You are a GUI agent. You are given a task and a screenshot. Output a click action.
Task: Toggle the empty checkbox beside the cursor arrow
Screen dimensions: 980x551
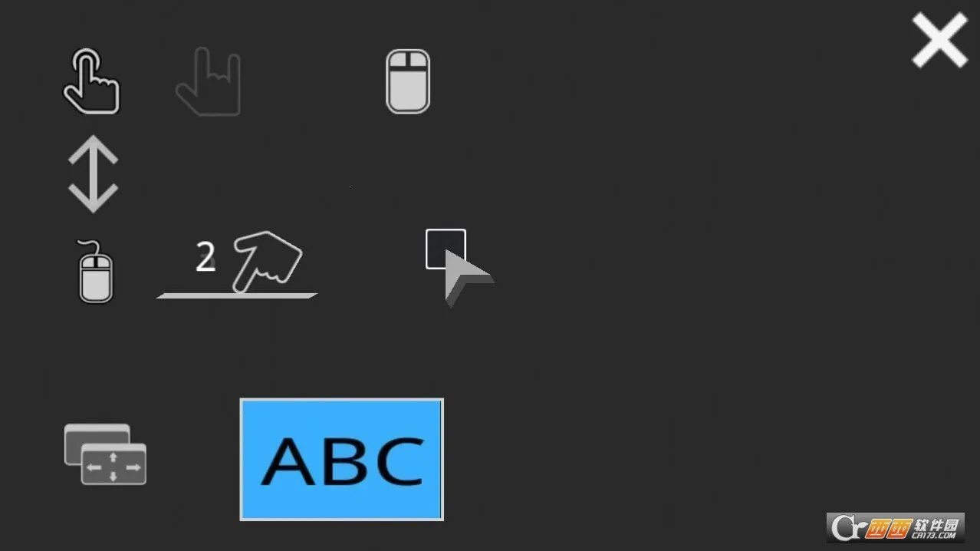coord(446,249)
